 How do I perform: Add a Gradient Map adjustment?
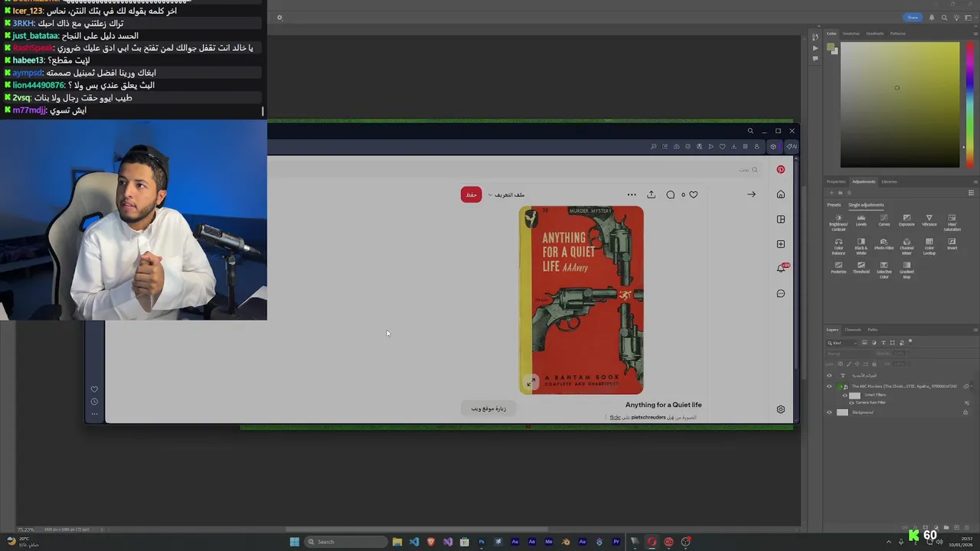pos(906,270)
